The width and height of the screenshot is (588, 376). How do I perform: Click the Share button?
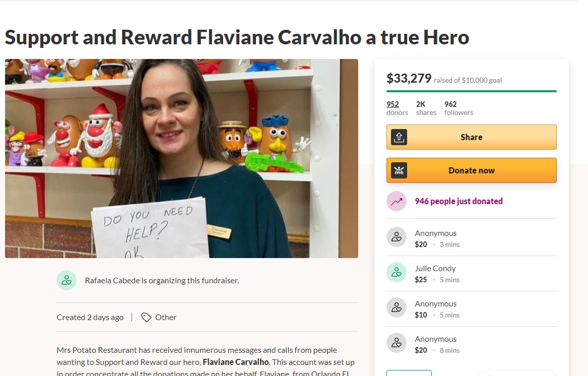pos(472,137)
